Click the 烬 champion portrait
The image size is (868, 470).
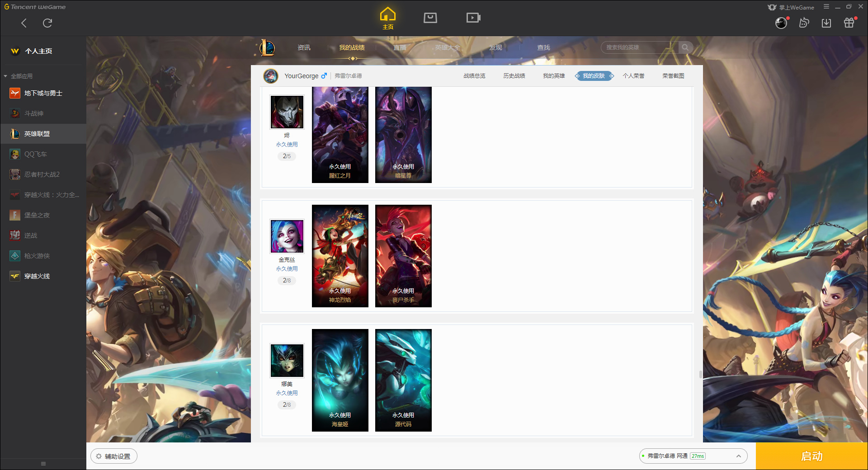point(287,112)
